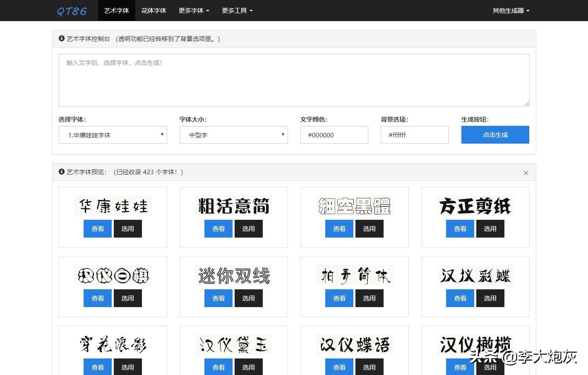Select the 花体字体 menu item
This screenshot has height=375, width=588.
(154, 10)
